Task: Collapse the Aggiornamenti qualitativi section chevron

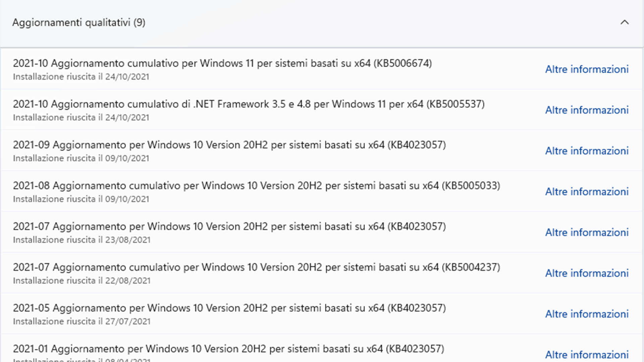Action: click(x=624, y=22)
